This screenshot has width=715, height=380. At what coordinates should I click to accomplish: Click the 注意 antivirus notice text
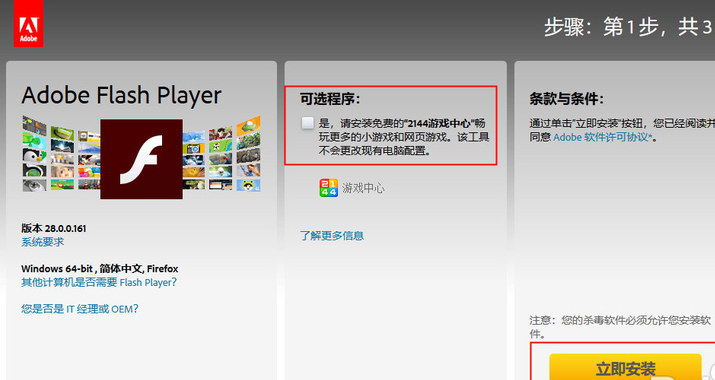tap(620, 327)
